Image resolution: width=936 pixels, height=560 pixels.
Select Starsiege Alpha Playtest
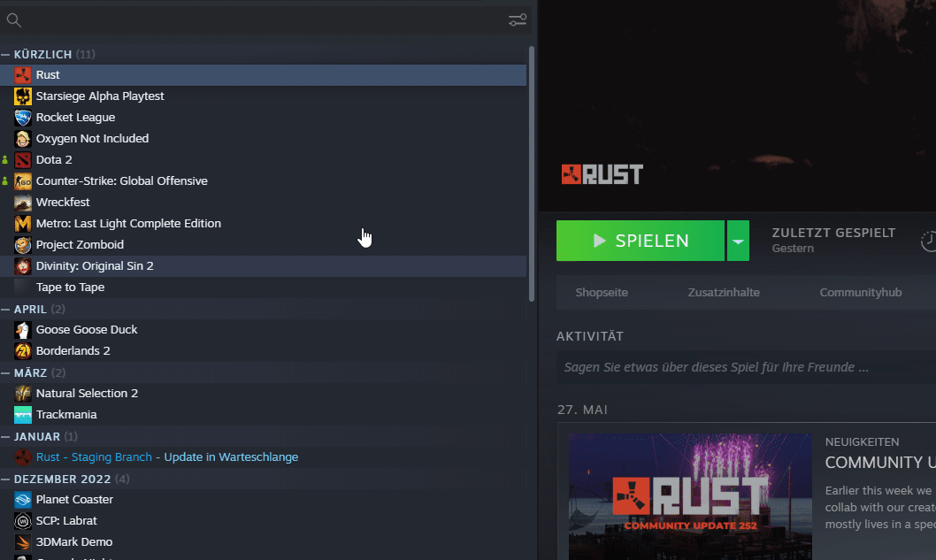click(264, 96)
